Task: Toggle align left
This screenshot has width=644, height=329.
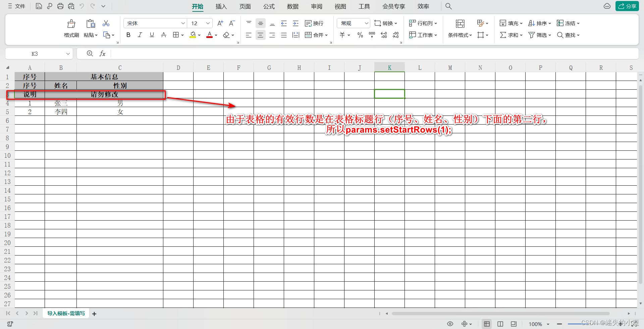Action: coord(249,35)
